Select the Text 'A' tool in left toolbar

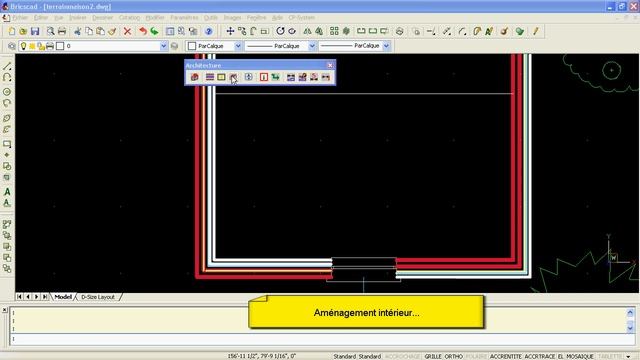pyautogui.click(x=7, y=191)
